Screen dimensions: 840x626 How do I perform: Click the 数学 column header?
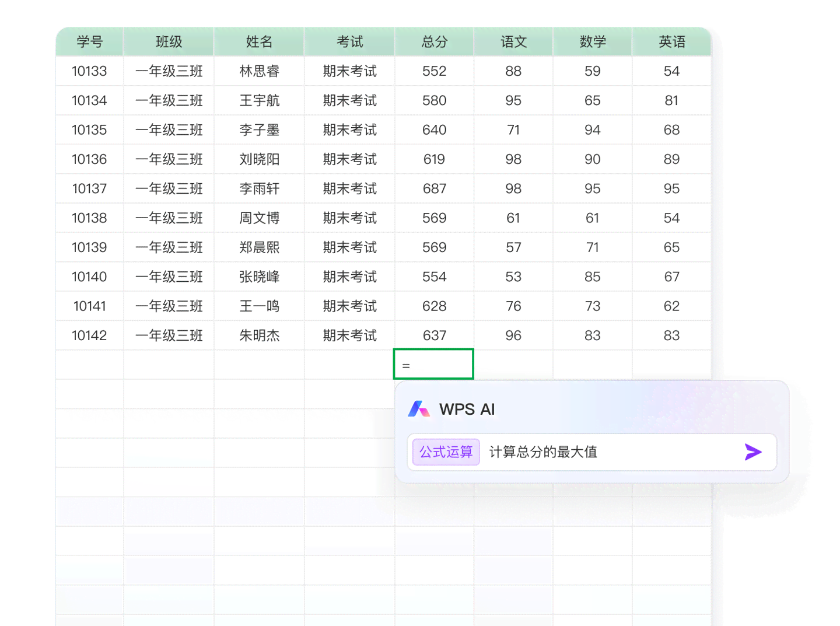593,41
